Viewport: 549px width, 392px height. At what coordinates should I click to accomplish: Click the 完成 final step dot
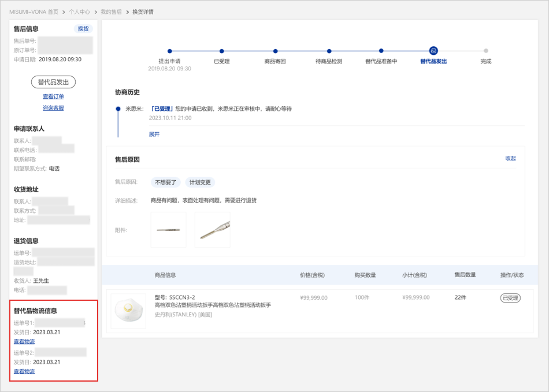[486, 51]
